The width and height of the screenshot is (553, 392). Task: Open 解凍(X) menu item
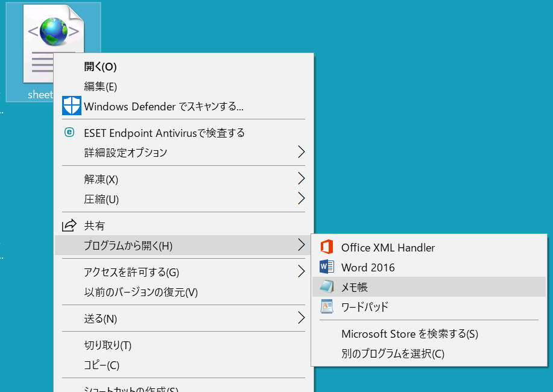[183, 179]
